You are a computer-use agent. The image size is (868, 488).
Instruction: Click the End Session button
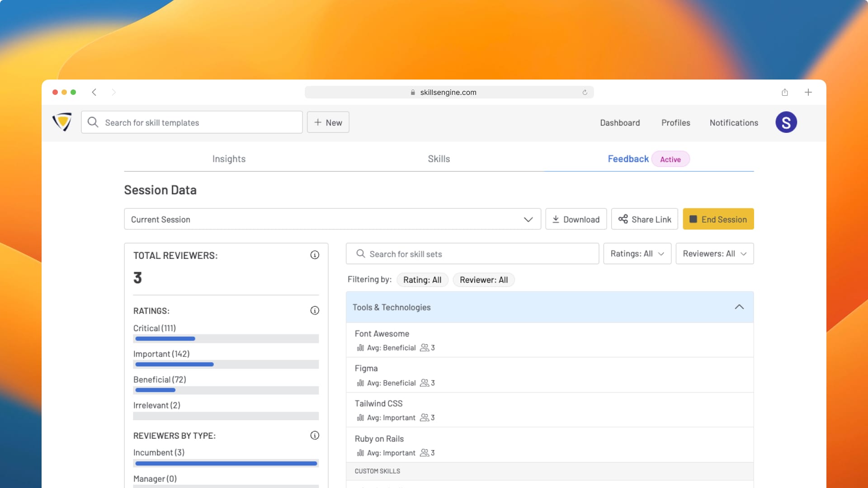(x=718, y=219)
